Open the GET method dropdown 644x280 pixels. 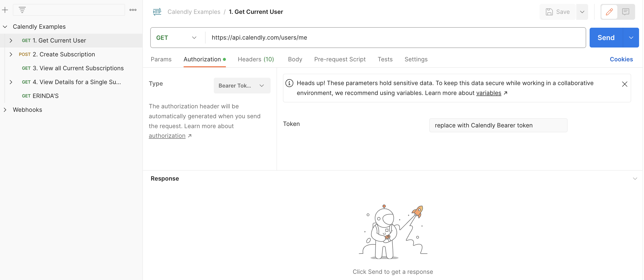[x=177, y=38]
